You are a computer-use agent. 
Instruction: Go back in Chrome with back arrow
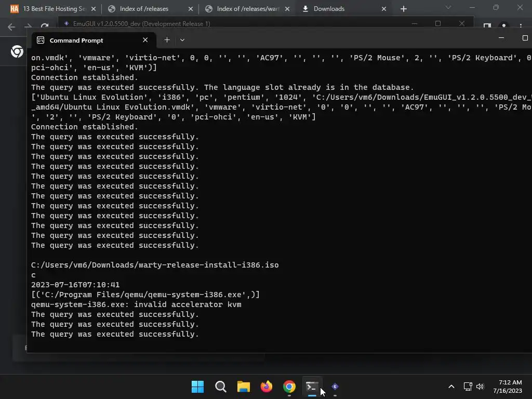(11, 27)
